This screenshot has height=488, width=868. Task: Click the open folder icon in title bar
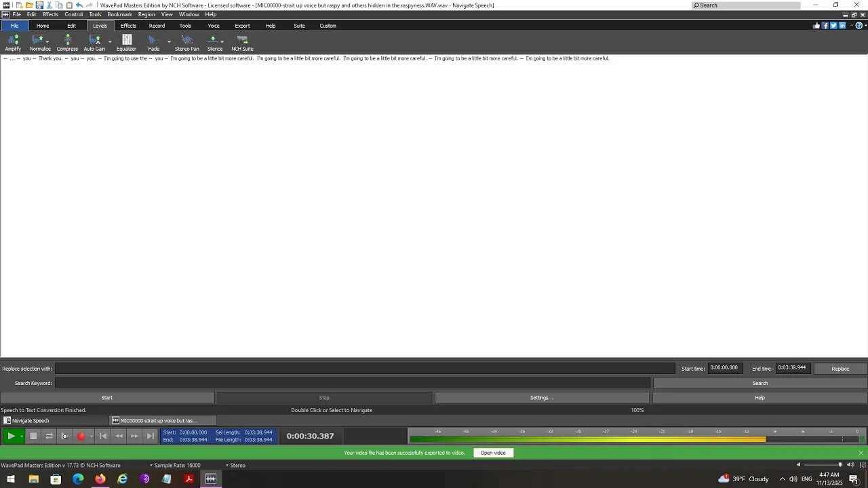pyautogui.click(x=29, y=5)
